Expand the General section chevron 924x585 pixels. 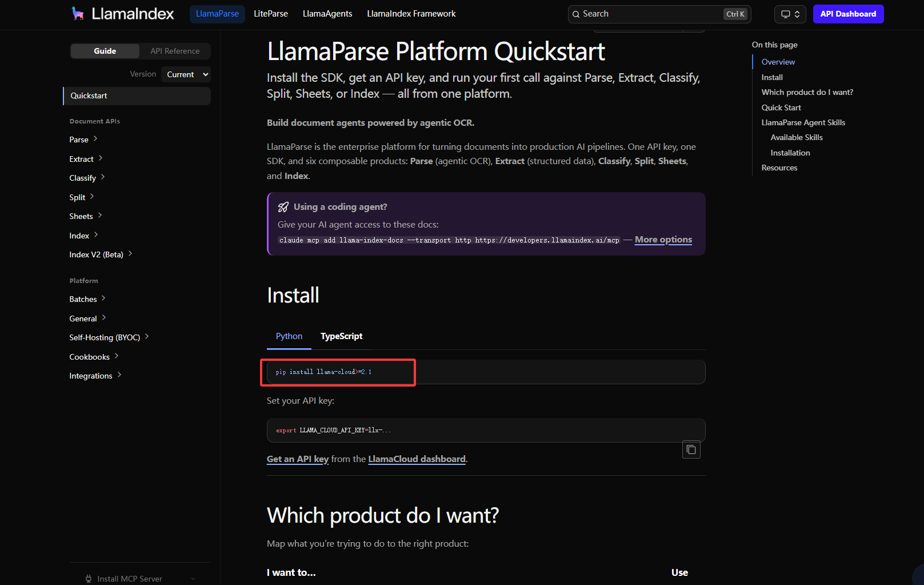104,318
